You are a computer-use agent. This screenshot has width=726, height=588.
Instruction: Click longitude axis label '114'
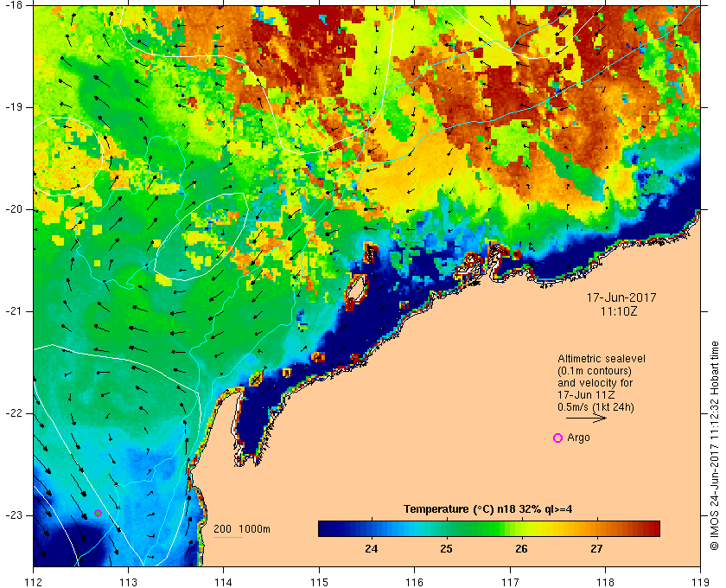(x=224, y=581)
